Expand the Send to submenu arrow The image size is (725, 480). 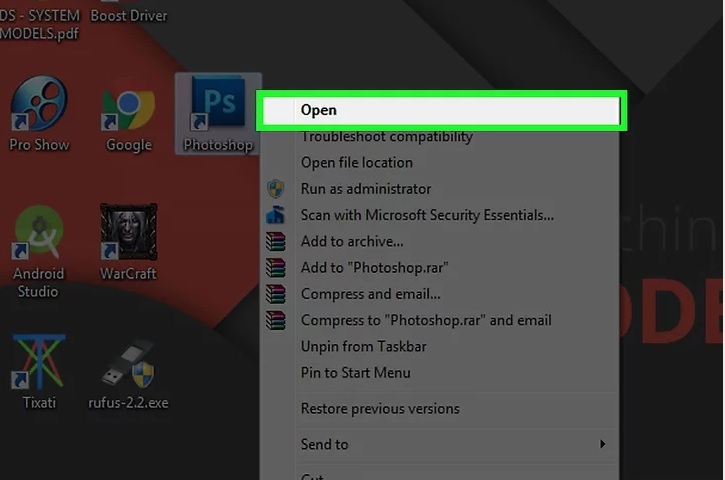[x=602, y=444]
